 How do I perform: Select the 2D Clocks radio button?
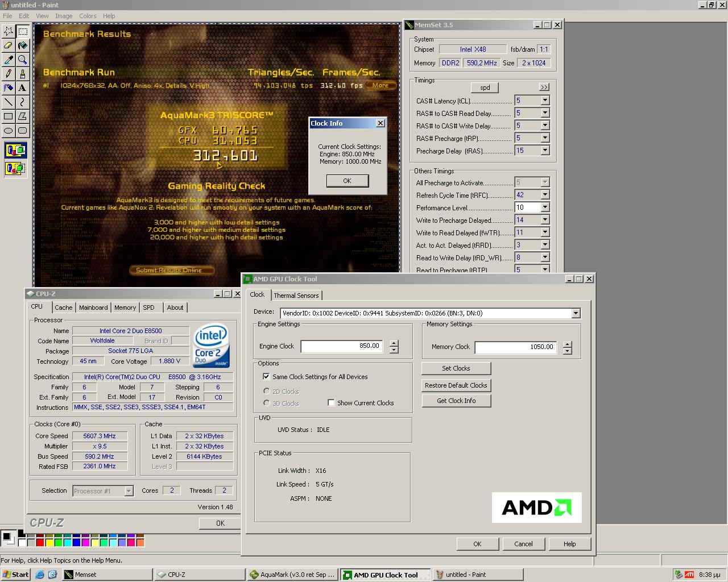click(266, 391)
